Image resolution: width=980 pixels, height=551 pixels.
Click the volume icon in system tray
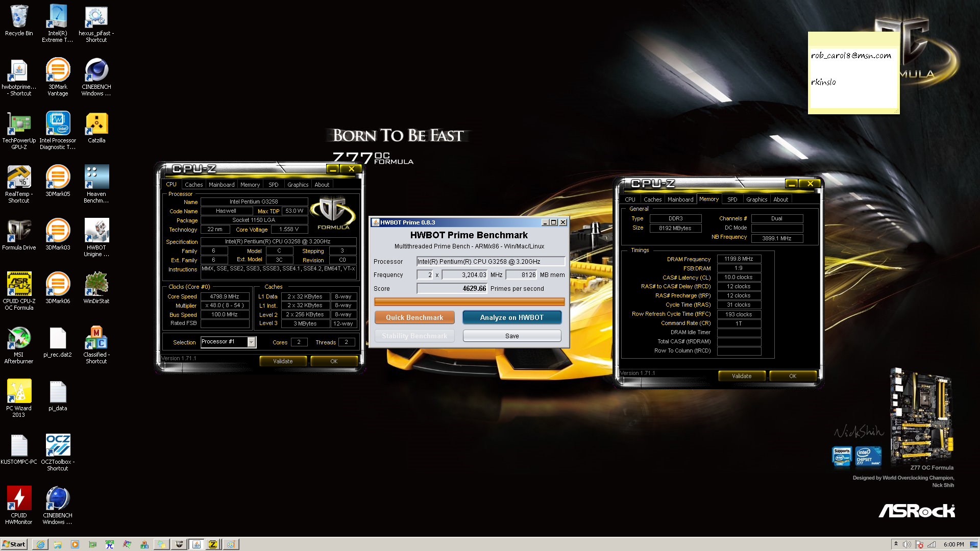pos(907,544)
